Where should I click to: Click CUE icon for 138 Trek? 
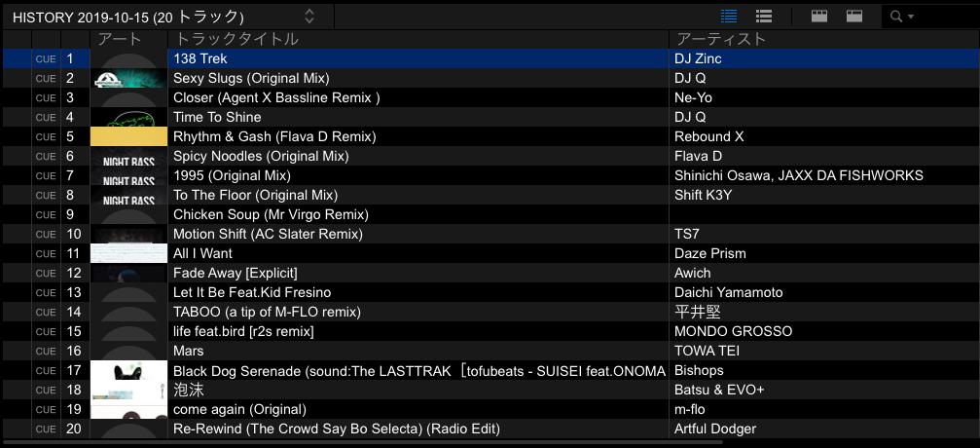click(46, 58)
